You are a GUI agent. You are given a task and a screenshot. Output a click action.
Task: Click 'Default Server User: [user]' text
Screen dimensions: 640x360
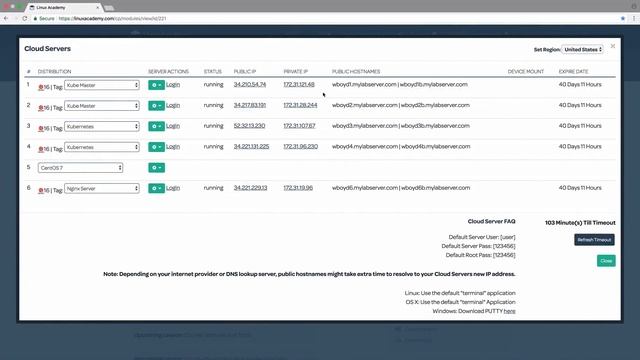(482, 237)
